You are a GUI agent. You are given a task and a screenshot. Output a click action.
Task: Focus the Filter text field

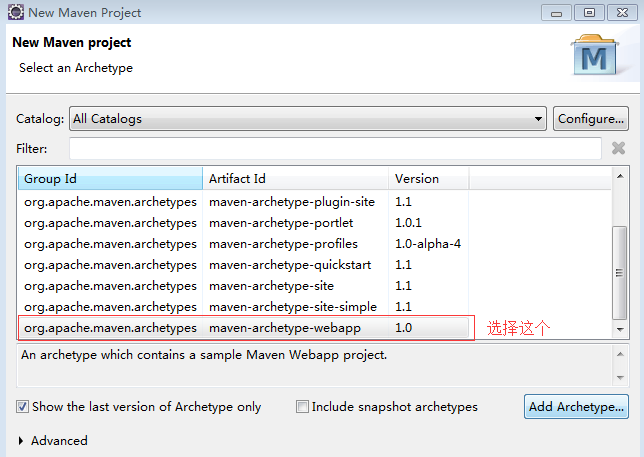click(x=335, y=148)
